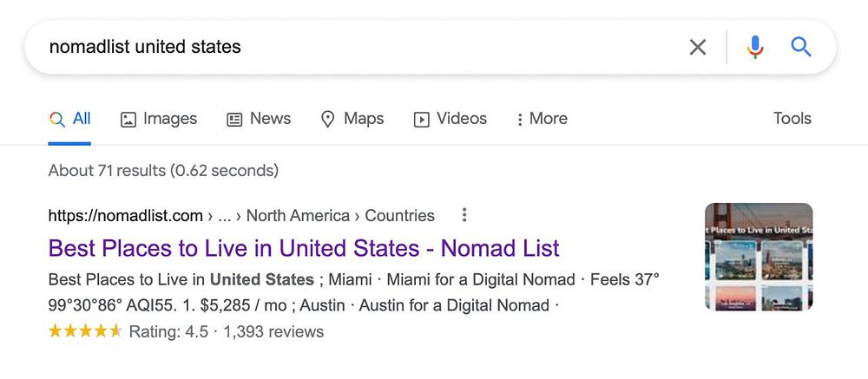The height and width of the screenshot is (379, 868).
Task: Start voice search with microphone icon
Action: (754, 47)
